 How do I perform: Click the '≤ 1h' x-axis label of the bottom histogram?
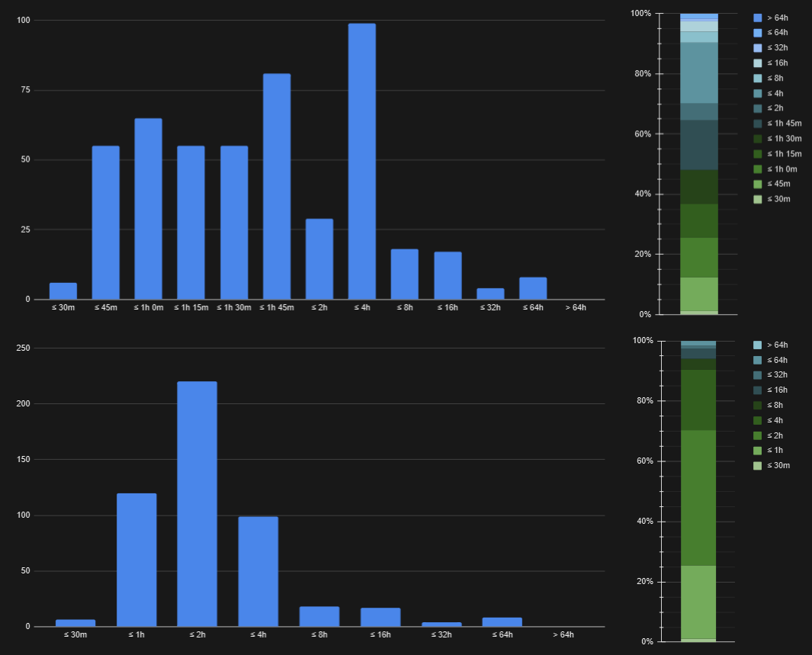coord(136,635)
